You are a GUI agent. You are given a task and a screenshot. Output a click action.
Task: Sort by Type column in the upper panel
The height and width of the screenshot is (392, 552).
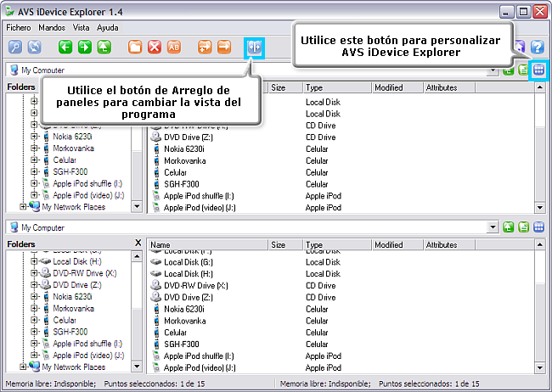(337, 87)
